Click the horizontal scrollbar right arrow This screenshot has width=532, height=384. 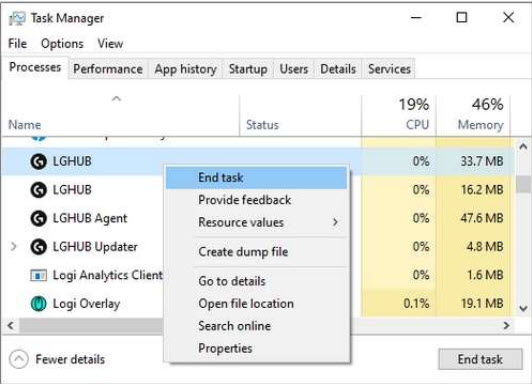506,326
